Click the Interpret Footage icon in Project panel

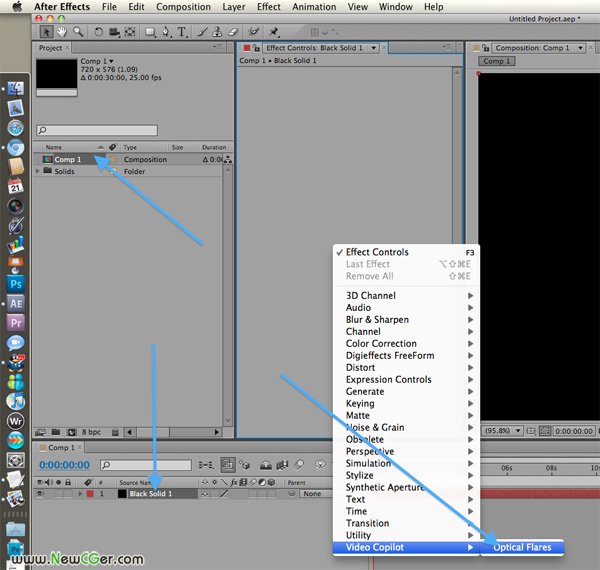tap(40, 432)
